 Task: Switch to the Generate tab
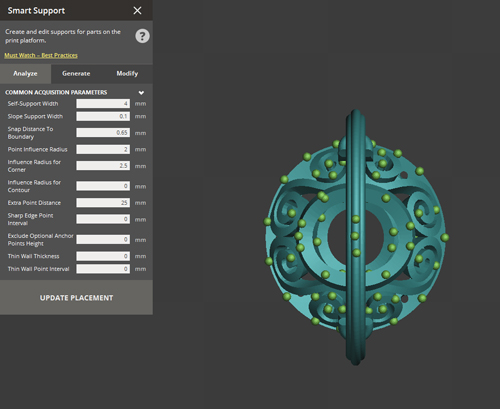76,74
